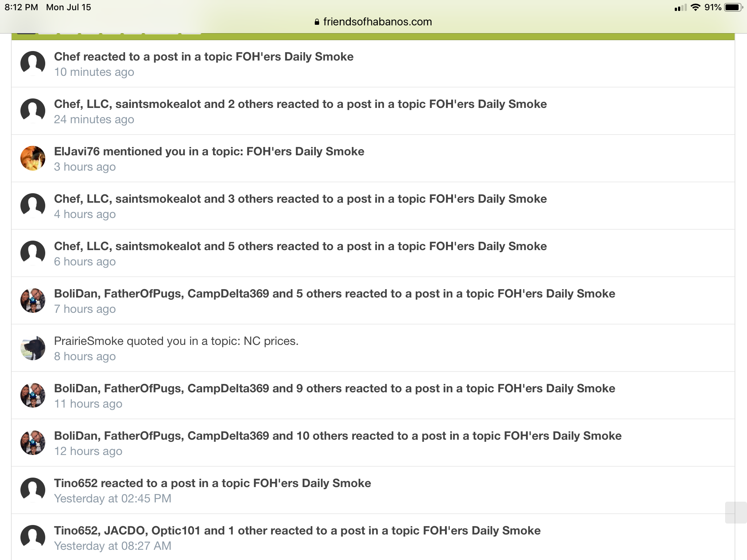Click BoliDan avatar in 12 hours ago row
Viewport: 747px width, 560px height.
click(x=33, y=443)
